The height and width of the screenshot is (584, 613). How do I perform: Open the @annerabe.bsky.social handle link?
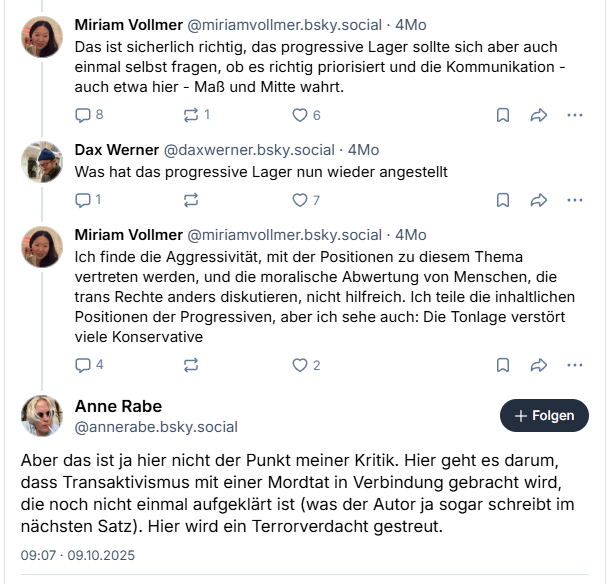click(x=156, y=427)
